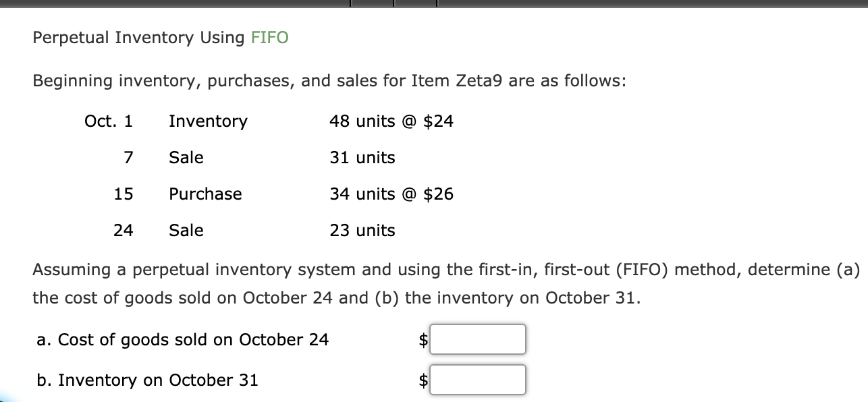Select the Oct. 1 Inventory row
This screenshot has width=868, height=402.
tap(270, 121)
